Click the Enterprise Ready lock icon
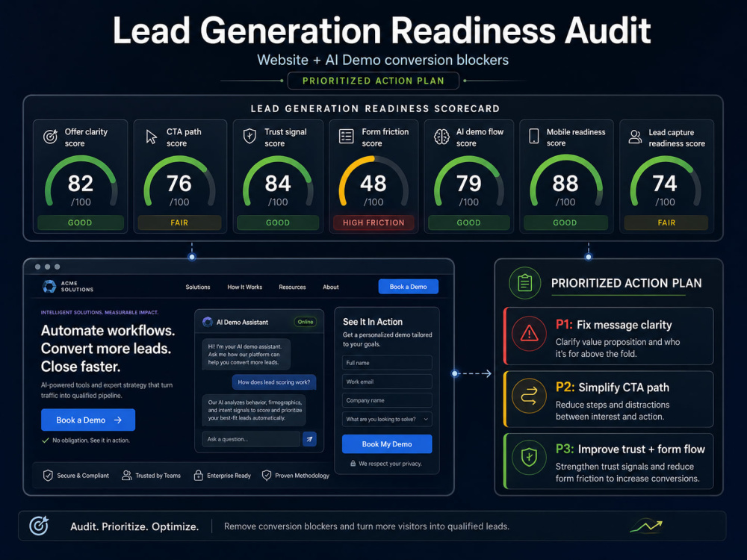747x560 pixels. pos(198,475)
